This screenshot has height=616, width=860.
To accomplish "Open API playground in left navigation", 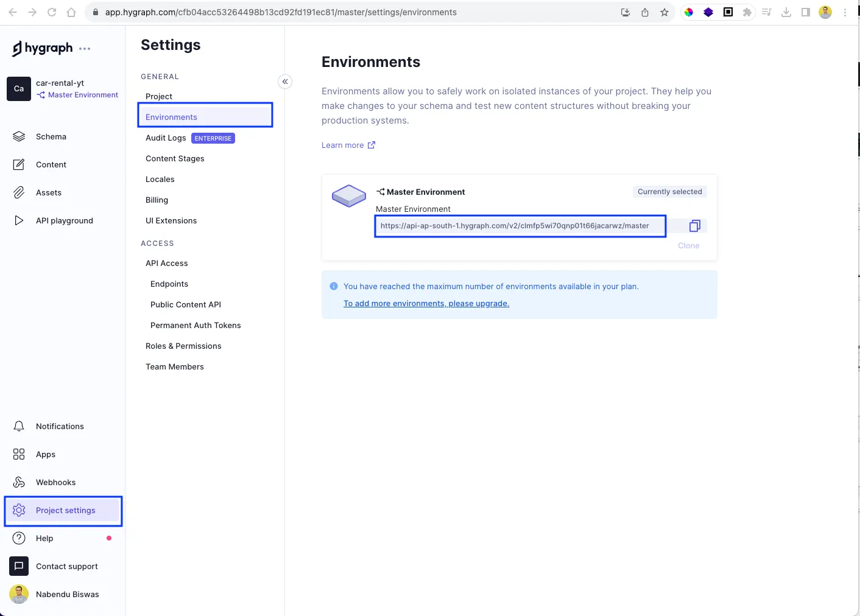I will tap(65, 221).
